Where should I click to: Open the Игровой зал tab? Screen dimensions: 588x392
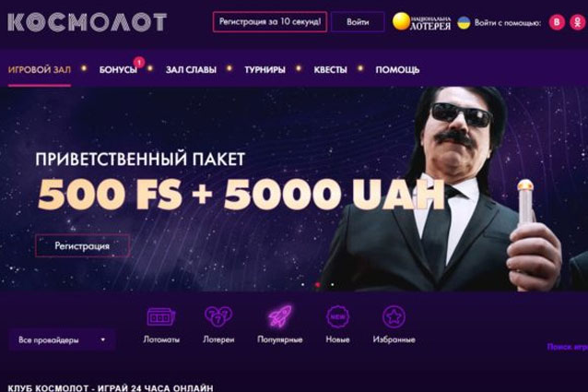pyautogui.click(x=40, y=70)
